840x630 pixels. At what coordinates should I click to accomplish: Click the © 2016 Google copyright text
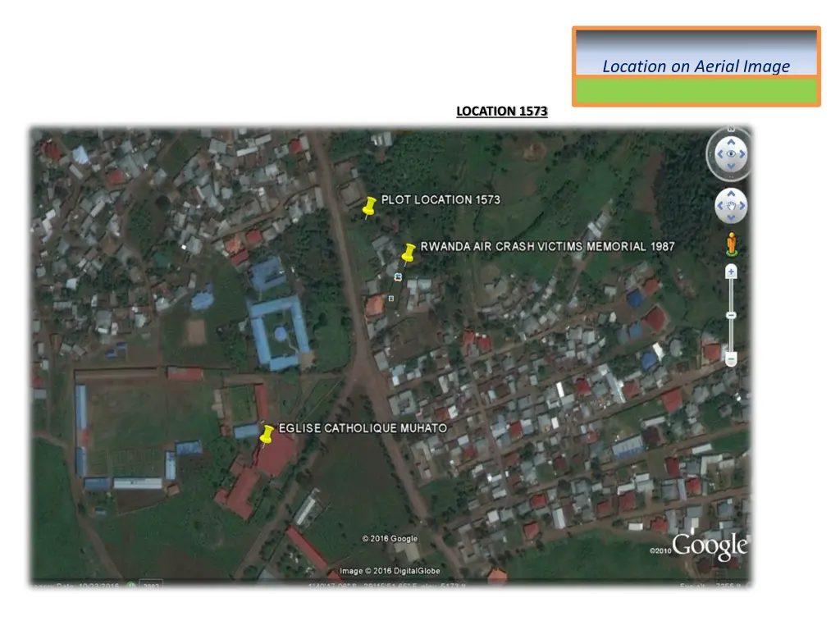(390, 538)
